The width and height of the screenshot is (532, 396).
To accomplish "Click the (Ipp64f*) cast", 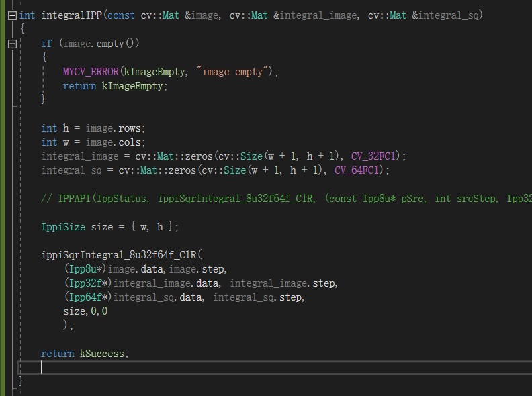I will [88, 298].
